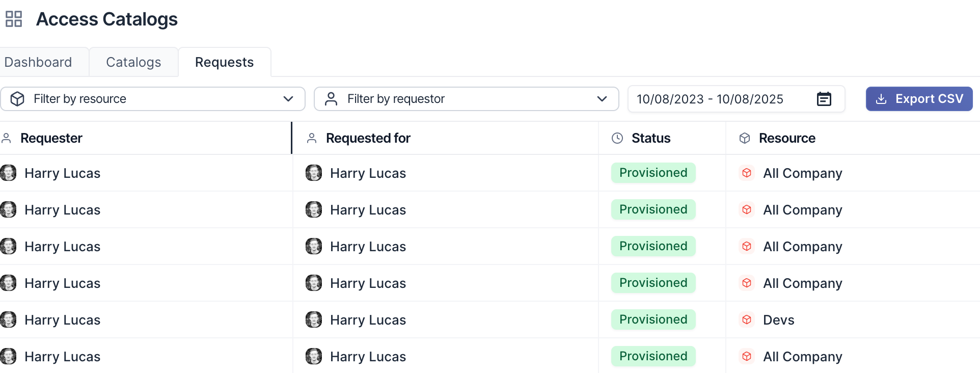This screenshot has height=373, width=980.
Task: Click Harry Lucas avatar in first Requester row
Action: point(9,173)
